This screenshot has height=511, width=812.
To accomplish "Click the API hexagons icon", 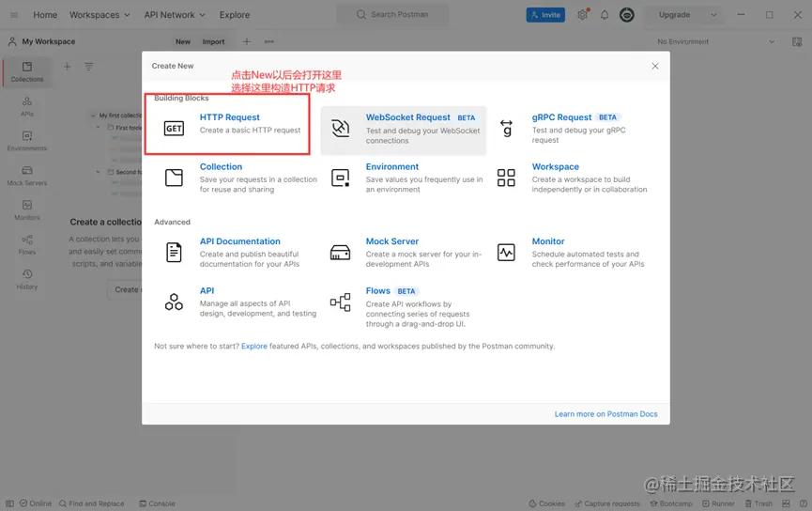I will pyautogui.click(x=174, y=302).
